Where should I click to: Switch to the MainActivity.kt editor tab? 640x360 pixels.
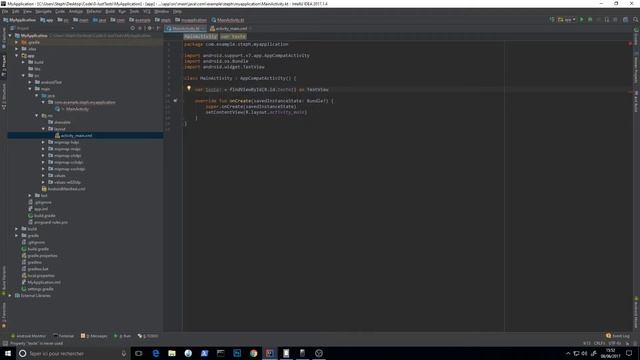pos(186,29)
